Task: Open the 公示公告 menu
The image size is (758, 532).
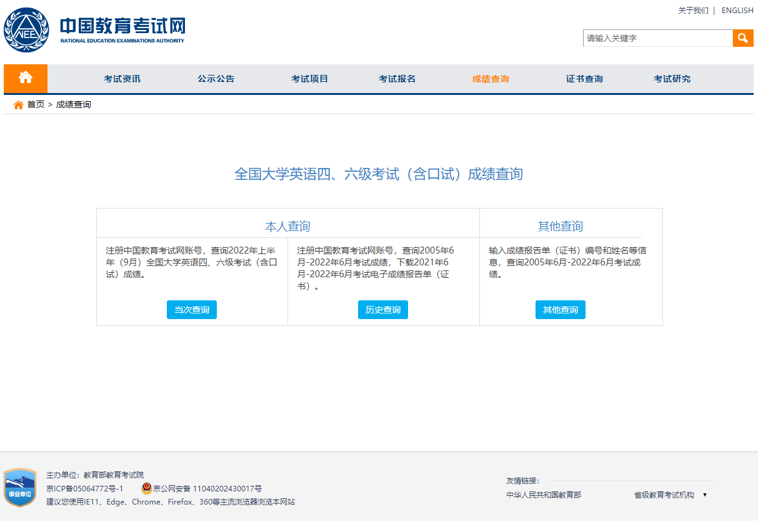Action: click(216, 79)
